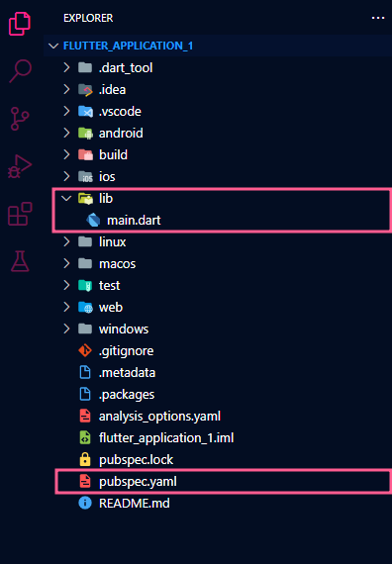Collapse the lib folder chevron

pos(66,198)
